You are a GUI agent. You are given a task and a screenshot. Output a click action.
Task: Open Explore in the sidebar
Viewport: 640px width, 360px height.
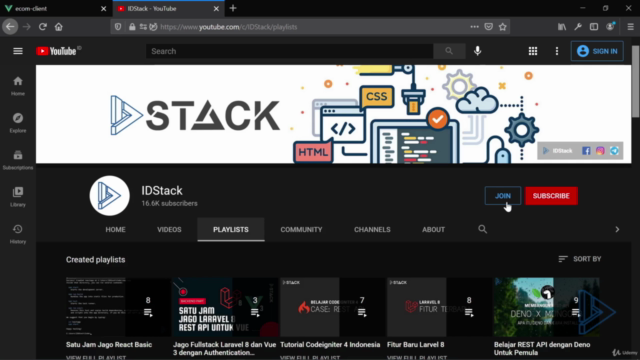pos(18,123)
